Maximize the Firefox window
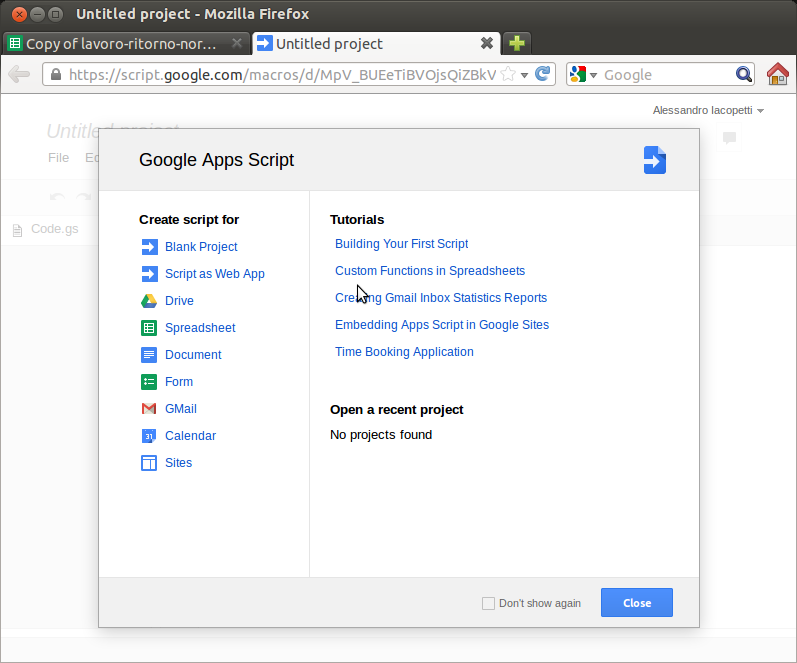This screenshot has width=797, height=663. coord(55,14)
